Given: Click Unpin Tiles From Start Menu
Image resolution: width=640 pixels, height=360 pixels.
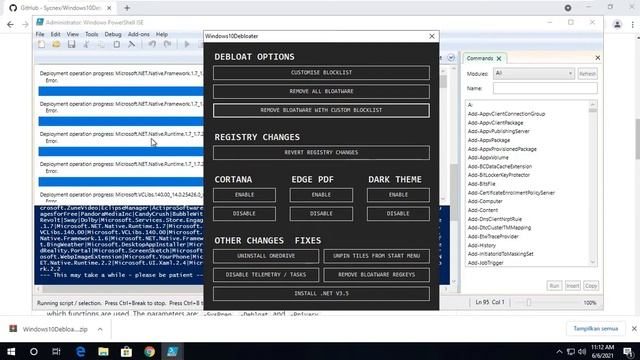Looking at the screenshot, I should [376, 256].
